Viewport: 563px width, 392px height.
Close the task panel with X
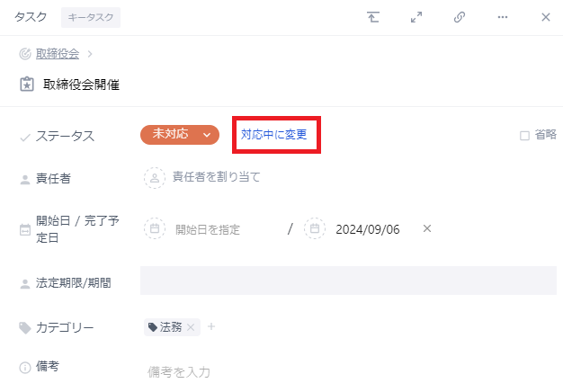[545, 17]
